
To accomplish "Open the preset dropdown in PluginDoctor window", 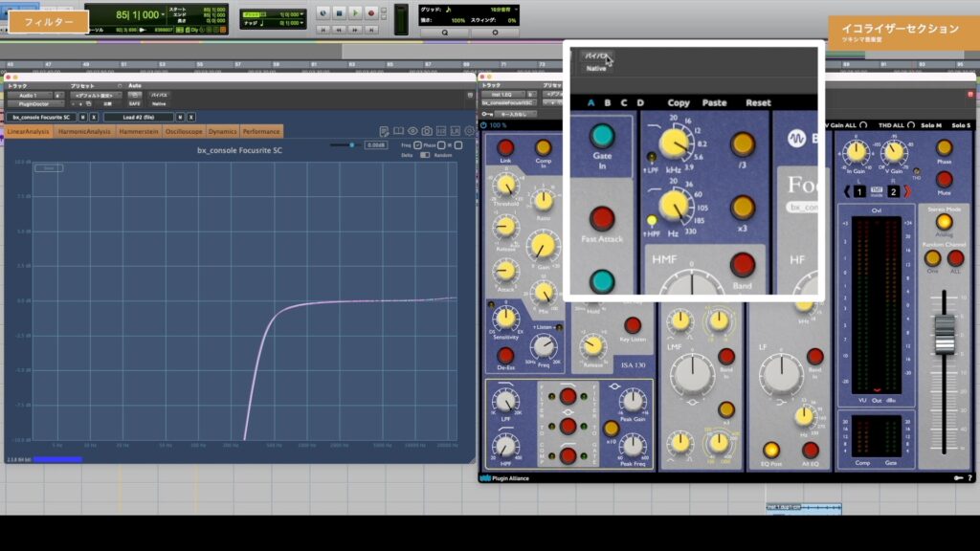I will (x=95, y=96).
